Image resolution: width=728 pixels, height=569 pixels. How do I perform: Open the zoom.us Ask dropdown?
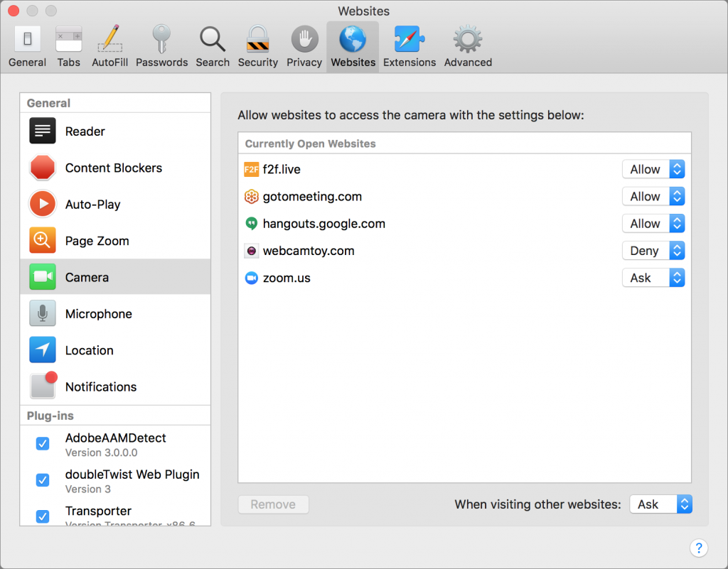point(653,278)
